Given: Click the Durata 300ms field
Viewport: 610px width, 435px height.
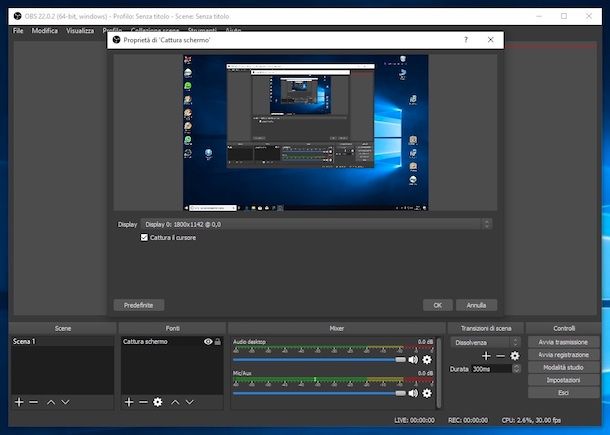Looking at the screenshot, I should pyautogui.click(x=491, y=369).
